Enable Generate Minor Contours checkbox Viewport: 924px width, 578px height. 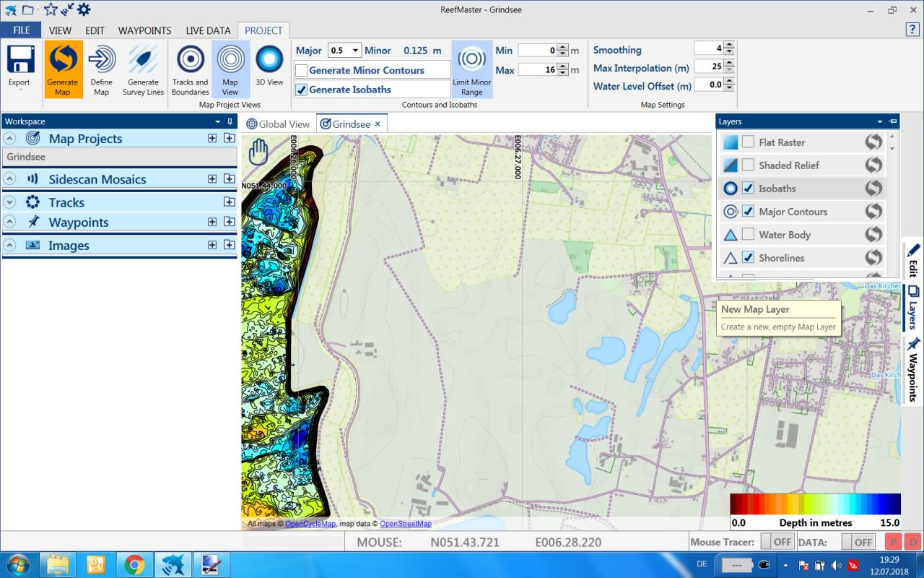302,71
